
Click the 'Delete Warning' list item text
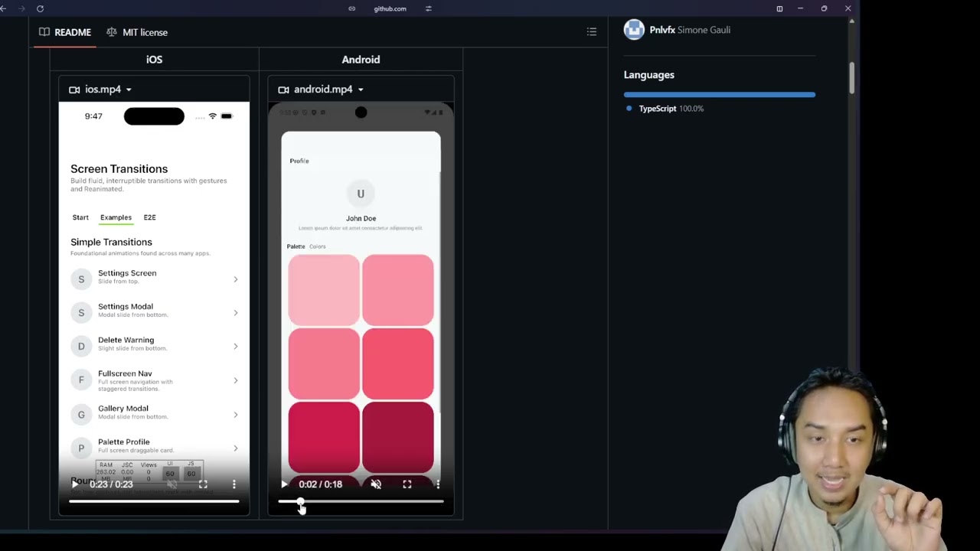[x=126, y=340]
